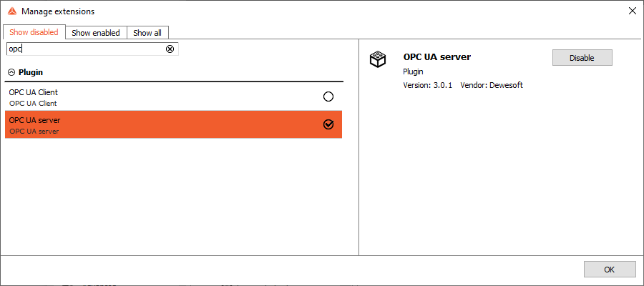644x286 pixels.
Task: Click the OPC UA Client subtitle text
Action: [33, 104]
